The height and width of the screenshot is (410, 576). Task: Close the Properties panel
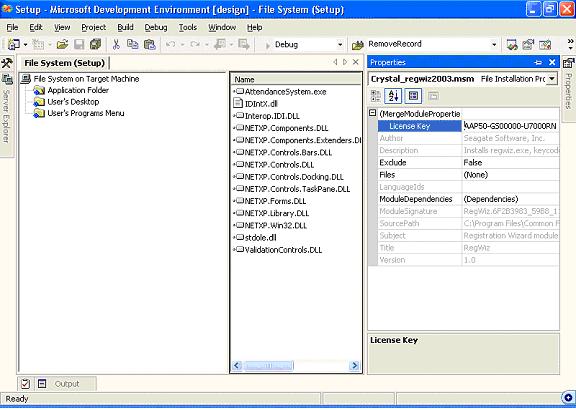(552, 62)
